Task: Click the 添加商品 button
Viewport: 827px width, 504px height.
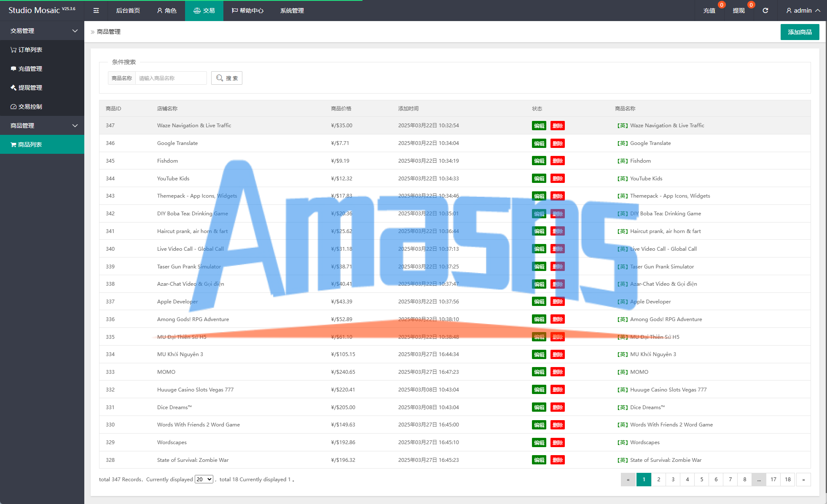Action: pyautogui.click(x=800, y=32)
